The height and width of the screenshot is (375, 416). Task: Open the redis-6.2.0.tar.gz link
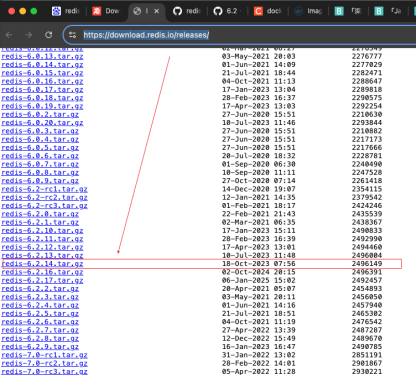[x=40, y=214]
